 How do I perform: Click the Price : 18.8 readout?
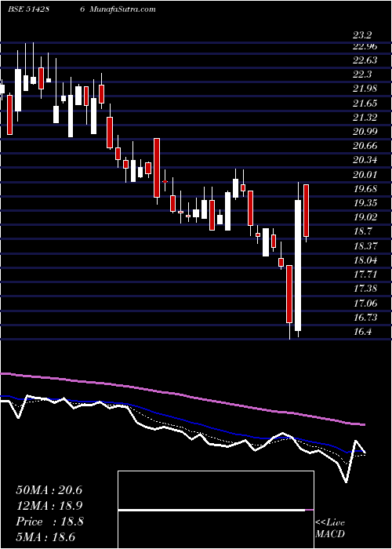pyautogui.click(x=49, y=522)
